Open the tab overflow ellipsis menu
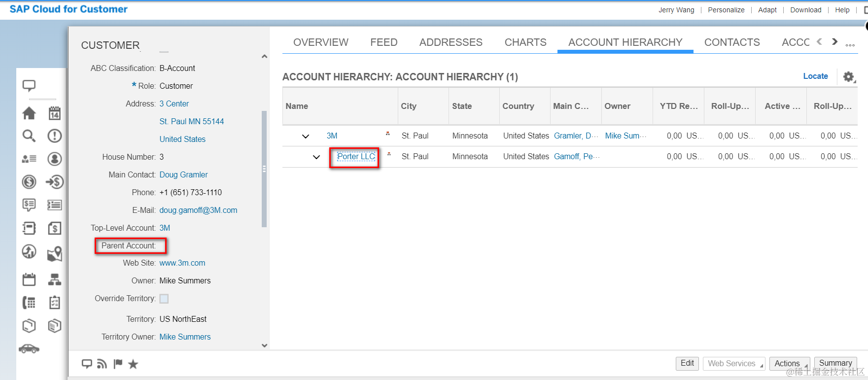Screen dimensions: 868x380 tap(850, 45)
